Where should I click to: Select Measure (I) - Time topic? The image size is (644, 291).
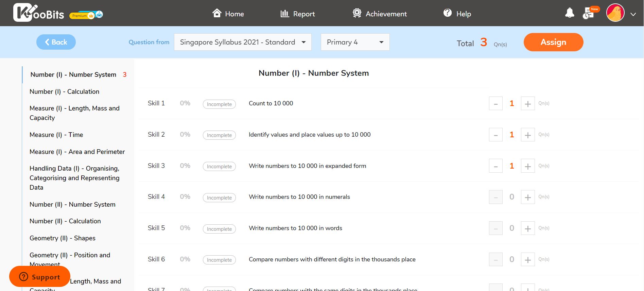(56, 135)
